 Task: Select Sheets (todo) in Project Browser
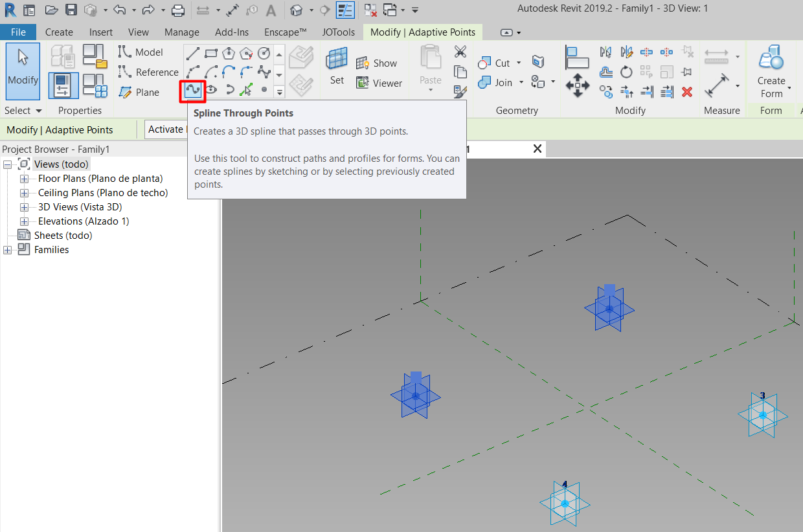[x=63, y=236]
